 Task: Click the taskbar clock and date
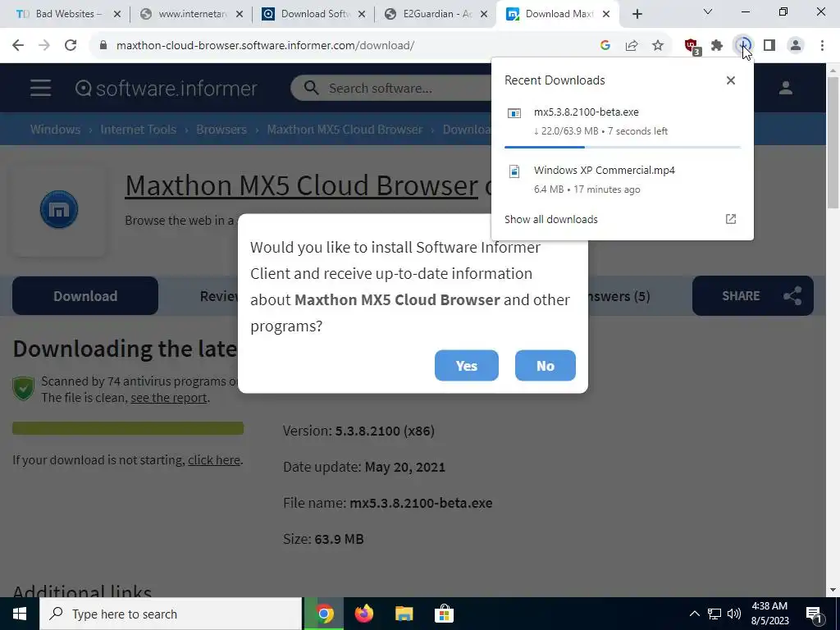(769, 614)
